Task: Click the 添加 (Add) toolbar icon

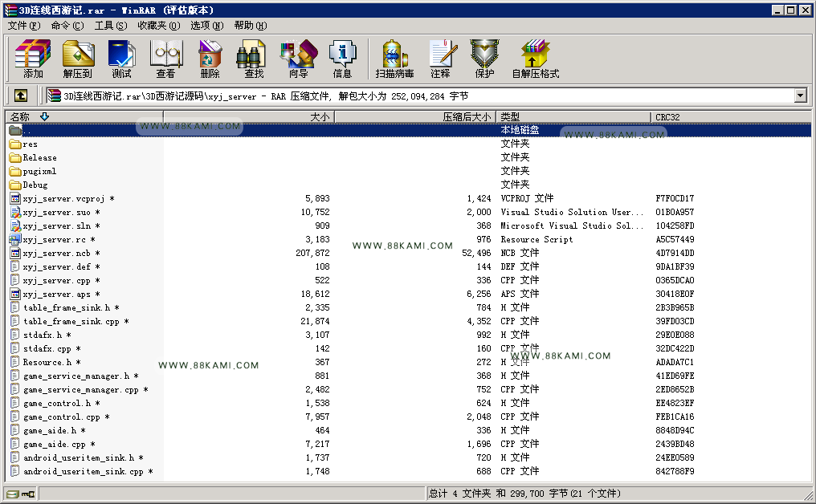Action: [x=33, y=59]
